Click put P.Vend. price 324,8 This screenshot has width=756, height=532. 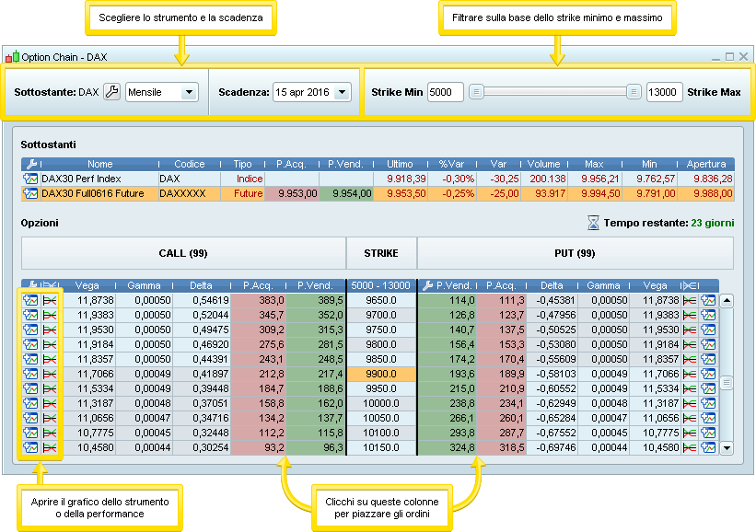[x=448, y=447]
